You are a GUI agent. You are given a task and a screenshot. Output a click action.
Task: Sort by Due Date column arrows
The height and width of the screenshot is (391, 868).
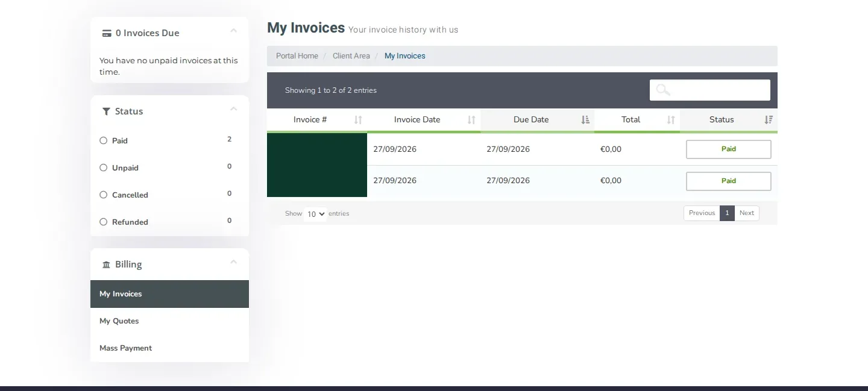[x=585, y=120]
